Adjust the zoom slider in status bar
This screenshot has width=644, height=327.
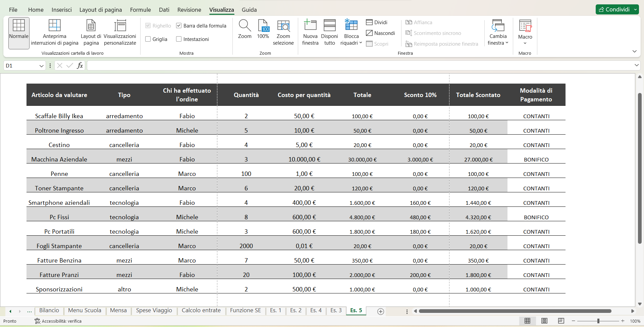598,321
